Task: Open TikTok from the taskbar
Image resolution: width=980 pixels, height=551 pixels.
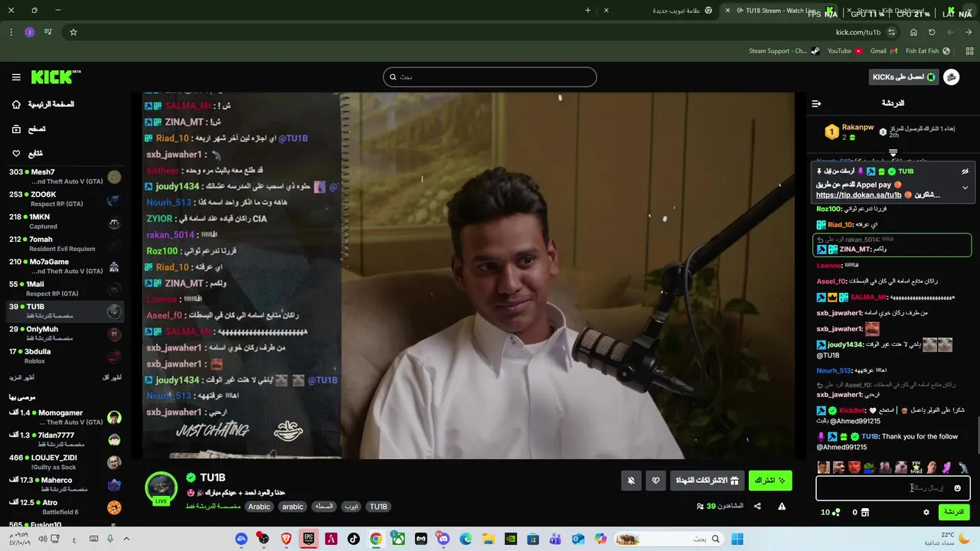Action: click(354, 540)
